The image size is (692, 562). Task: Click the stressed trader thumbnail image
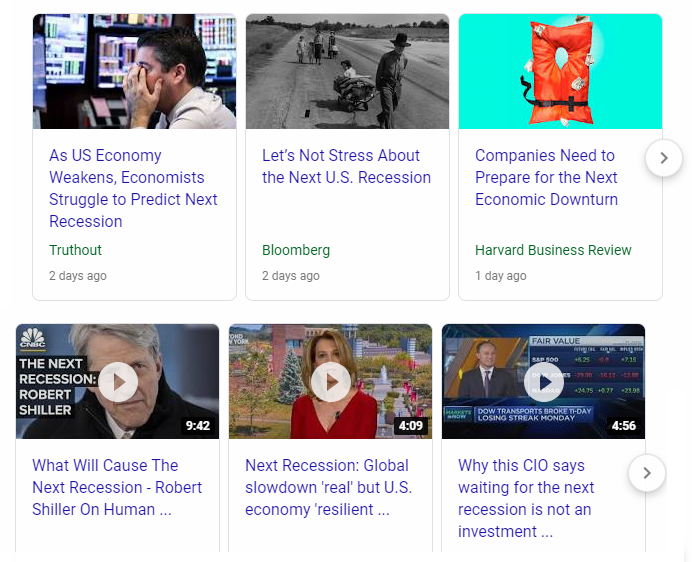click(x=135, y=72)
